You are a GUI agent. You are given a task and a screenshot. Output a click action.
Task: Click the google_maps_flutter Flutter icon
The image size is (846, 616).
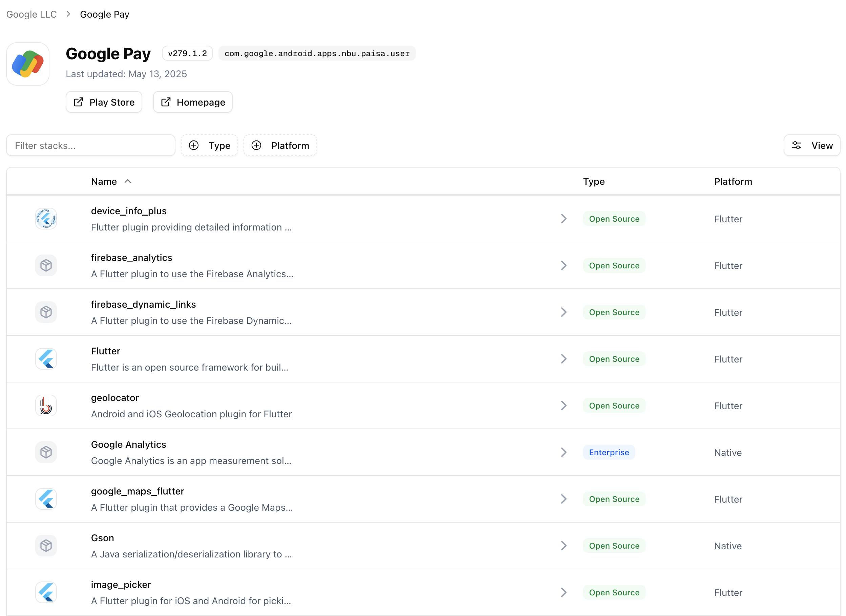coord(46,499)
